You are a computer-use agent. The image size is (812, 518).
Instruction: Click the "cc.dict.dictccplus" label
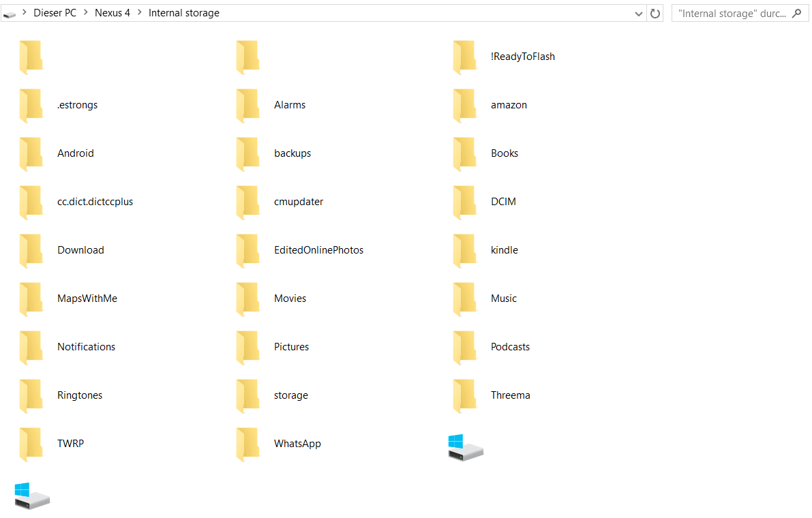95,202
